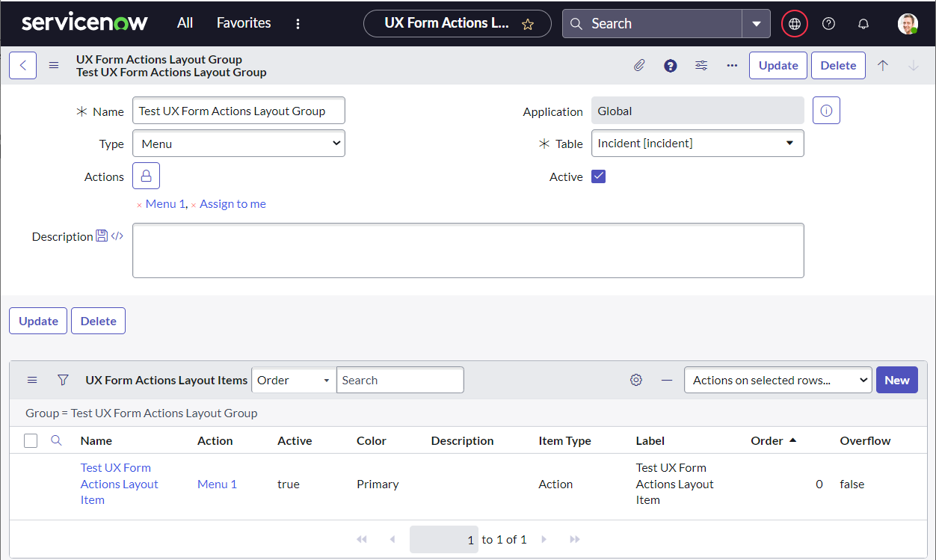936x560 pixels.
Task: Click the code editor icon beside Description
Action: pos(117,236)
